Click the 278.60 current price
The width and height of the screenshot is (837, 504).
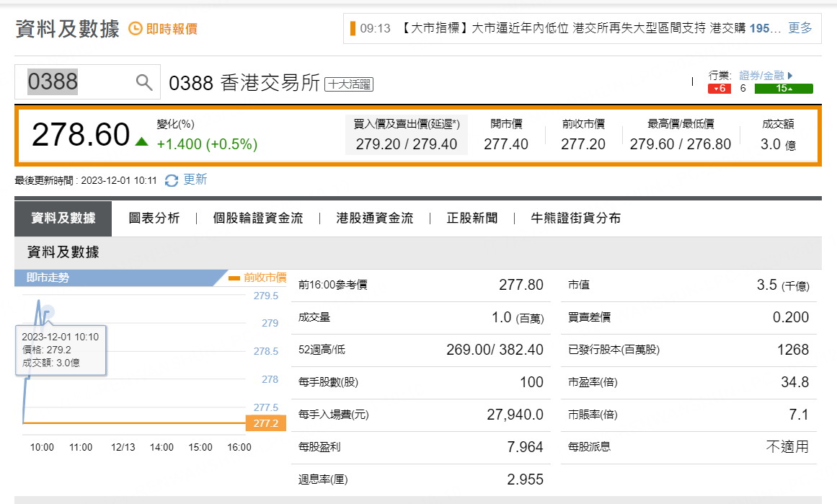[81, 135]
